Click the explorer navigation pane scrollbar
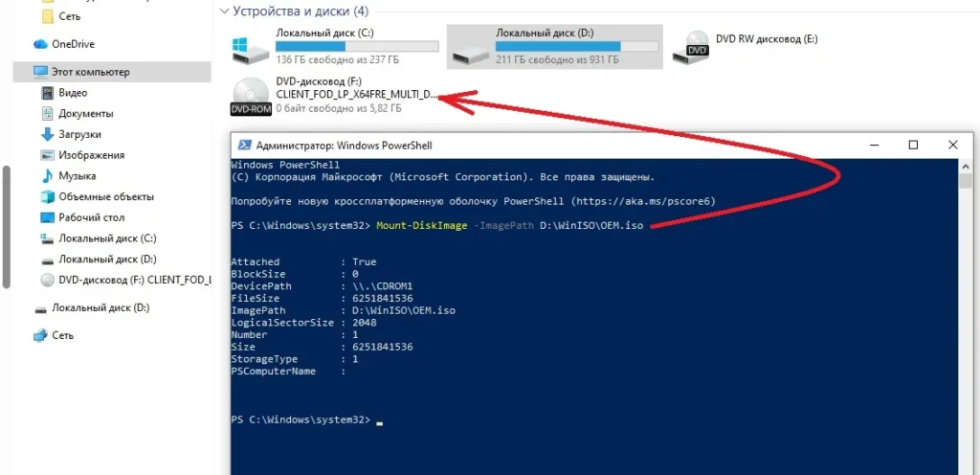The image size is (980, 475). coord(7,227)
